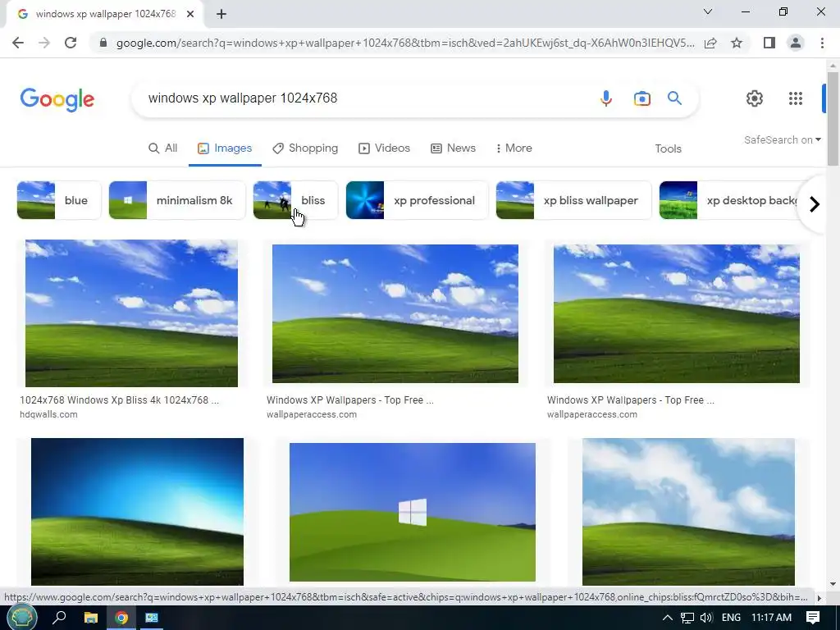Open the dark blue glow hill image
This screenshot has height=630, width=840.
tap(137, 512)
